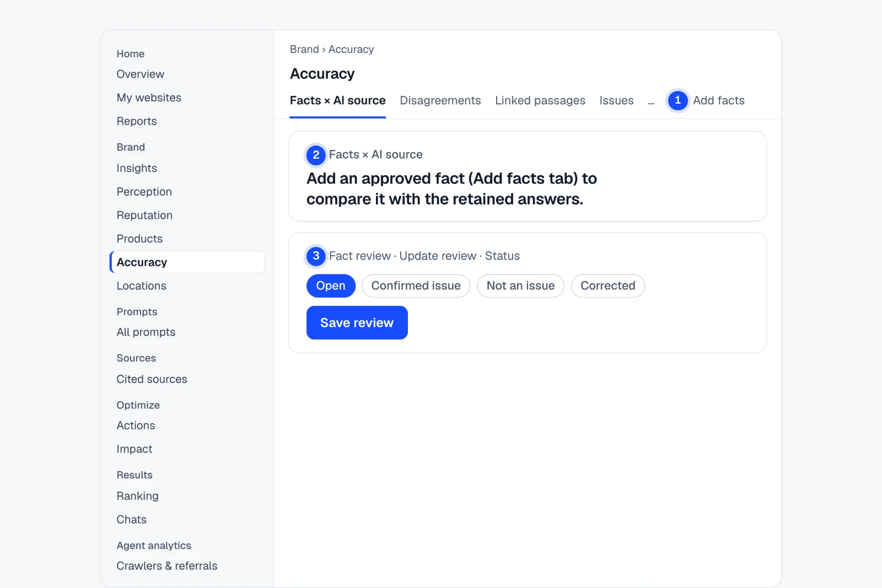The image size is (882, 588).
Task: Click the 'Add an approved fact' message
Action: (451, 189)
